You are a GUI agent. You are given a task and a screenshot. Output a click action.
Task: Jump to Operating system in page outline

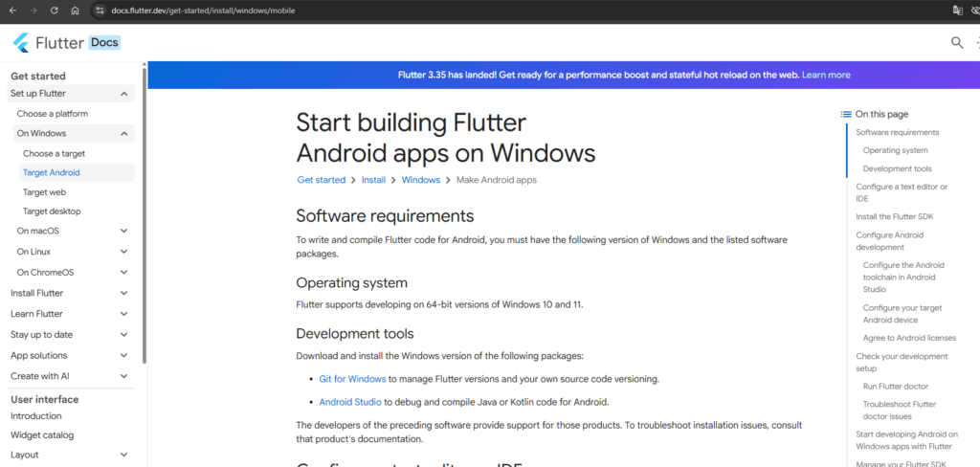pos(896,150)
